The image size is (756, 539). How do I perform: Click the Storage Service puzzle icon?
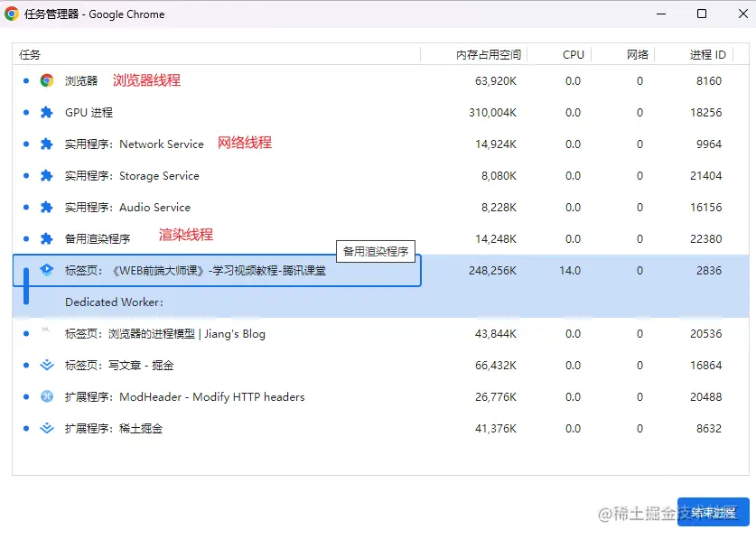[x=47, y=175]
